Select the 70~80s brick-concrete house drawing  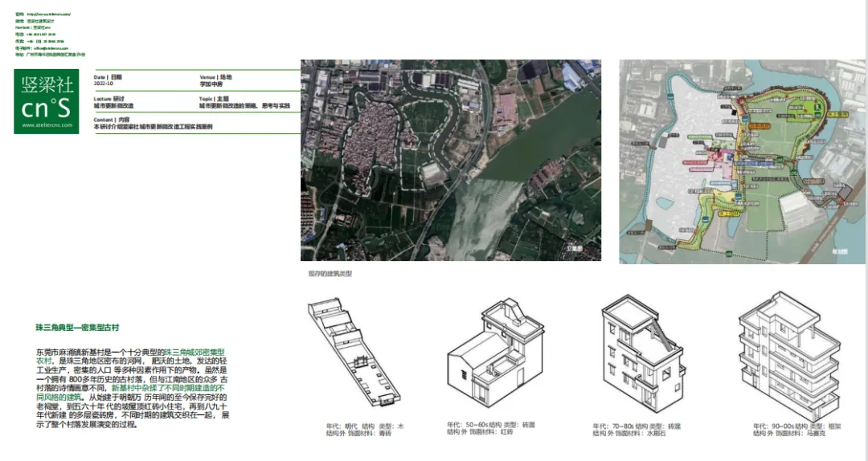coord(643,353)
